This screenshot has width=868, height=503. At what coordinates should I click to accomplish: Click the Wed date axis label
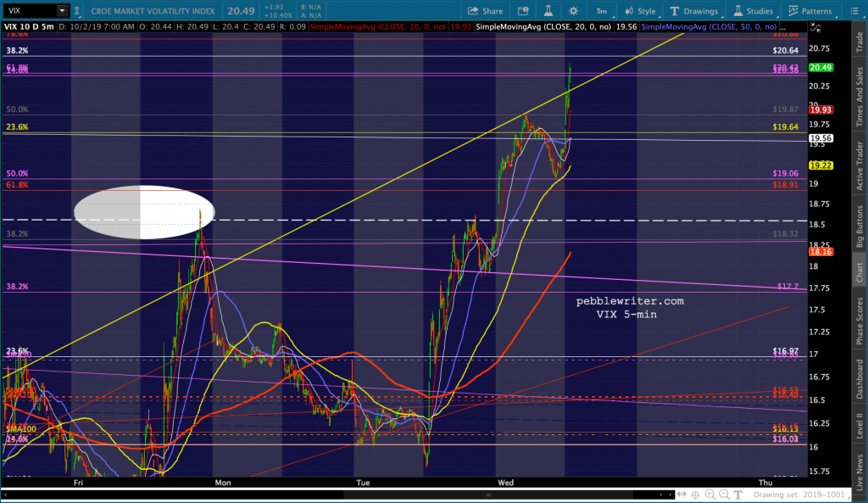click(505, 483)
